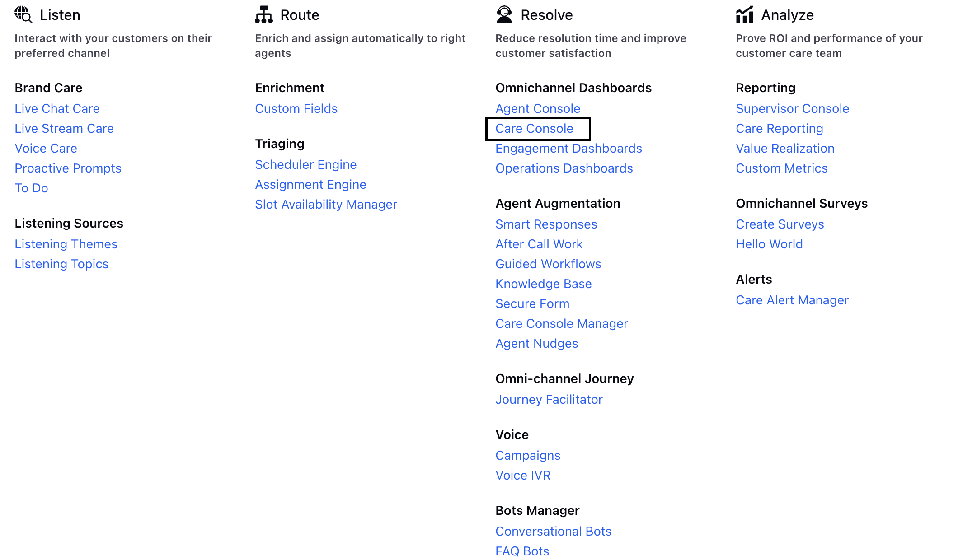Open Agent Console dashboard link
Image resolution: width=977 pixels, height=560 pixels.
pyautogui.click(x=538, y=109)
